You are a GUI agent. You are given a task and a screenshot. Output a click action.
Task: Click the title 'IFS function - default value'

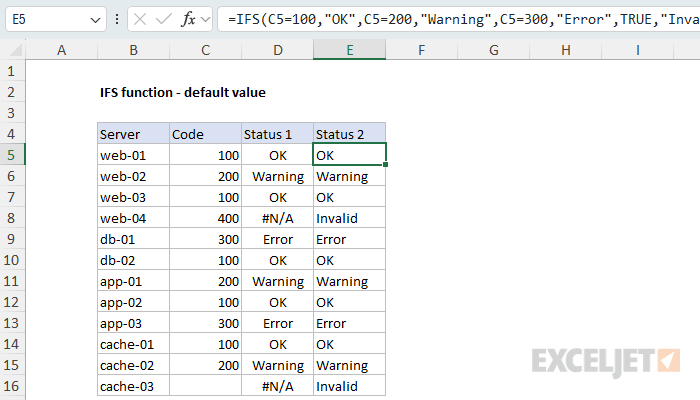click(x=183, y=92)
